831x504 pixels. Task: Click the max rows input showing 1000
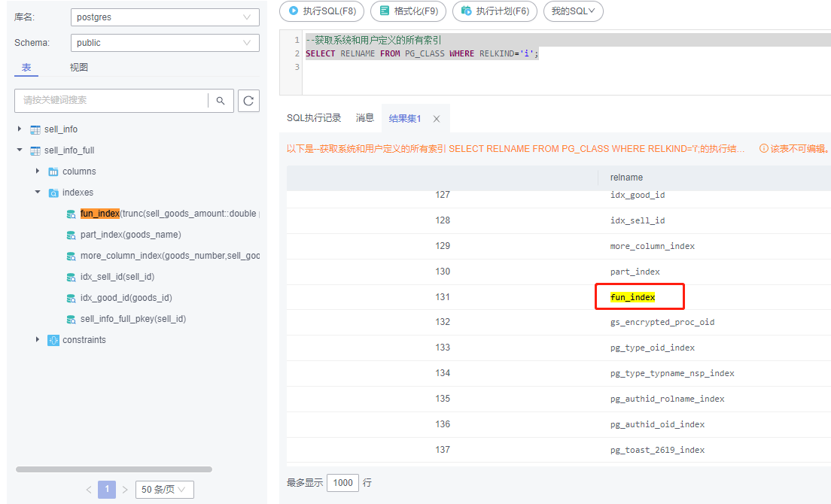click(343, 483)
